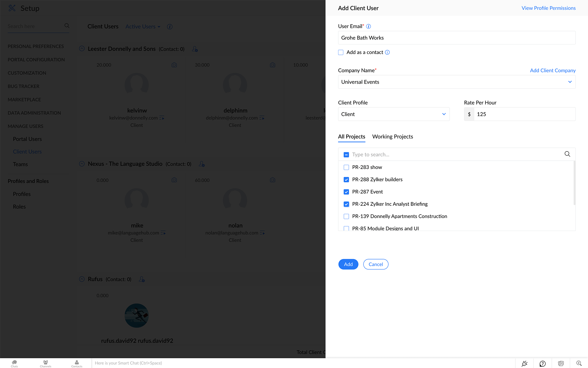Add user to Leester Donnelly and Sons
This screenshot has width=588, height=368.
coord(195,49)
